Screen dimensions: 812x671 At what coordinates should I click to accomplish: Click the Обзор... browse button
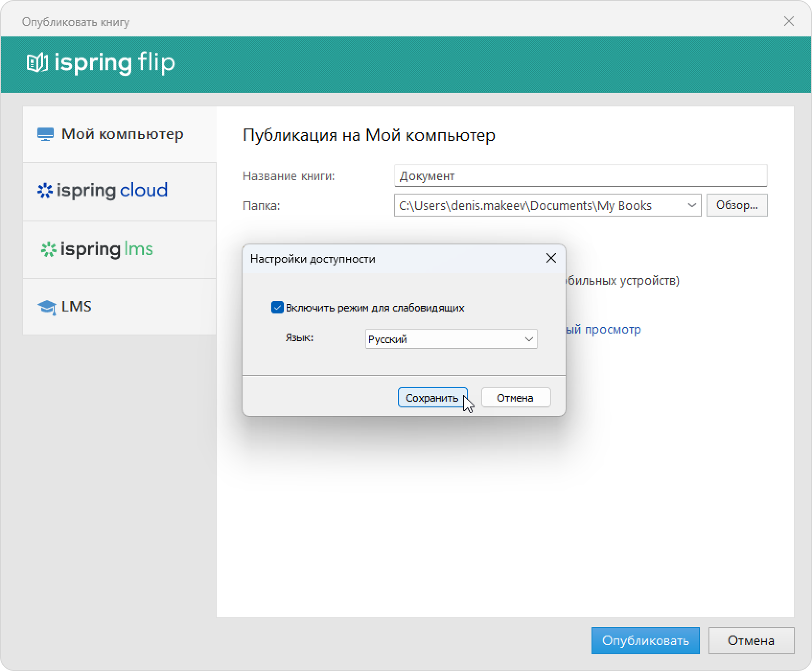click(737, 205)
